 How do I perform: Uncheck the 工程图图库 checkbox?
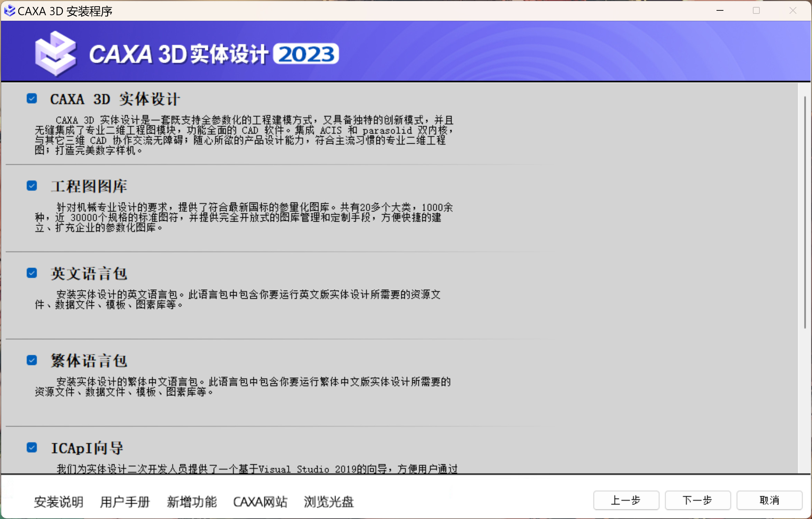(32, 186)
